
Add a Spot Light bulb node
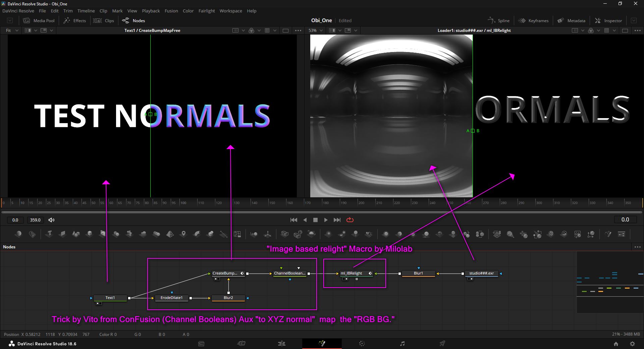click(x=356, y=234)
